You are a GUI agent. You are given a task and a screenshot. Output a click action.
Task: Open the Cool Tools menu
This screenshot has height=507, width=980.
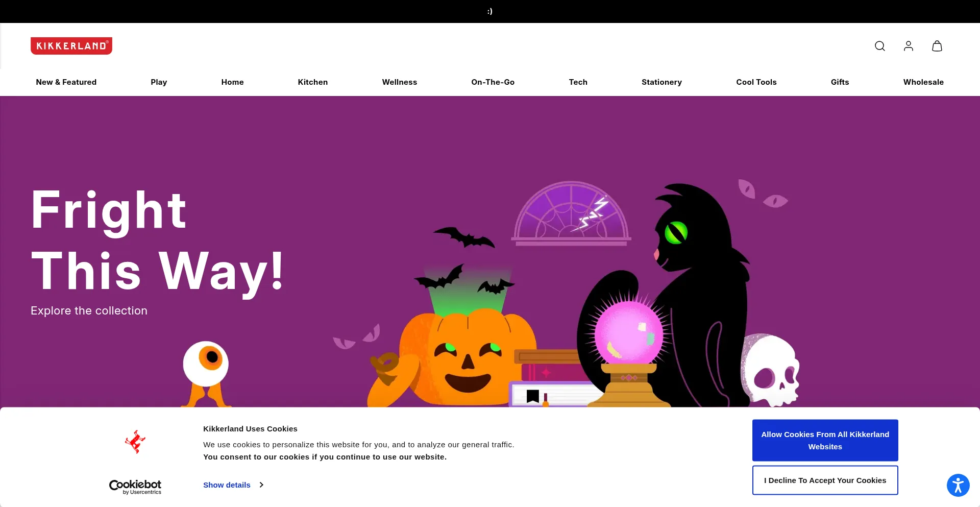click(x=756, y=82)
